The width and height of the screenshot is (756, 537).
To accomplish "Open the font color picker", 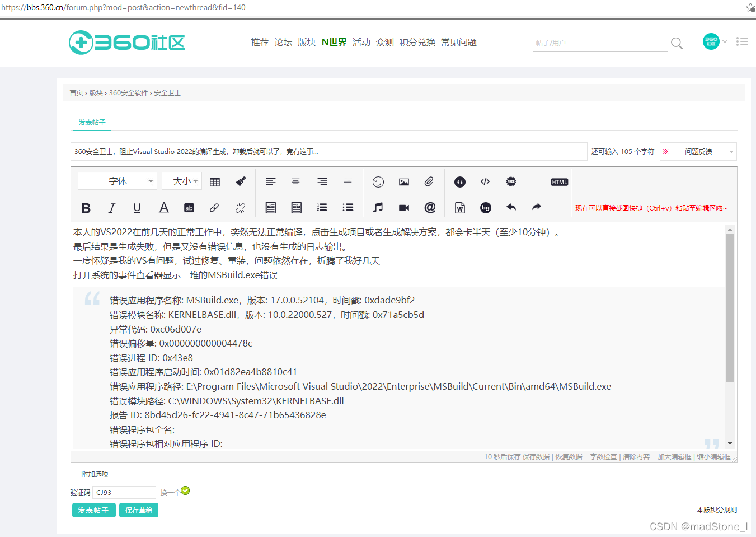I will tap(163, 208).
